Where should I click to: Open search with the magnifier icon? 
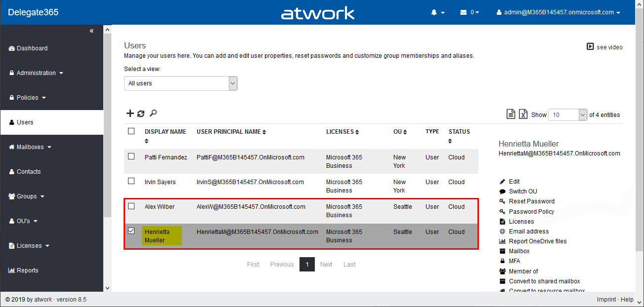[153, 114]
